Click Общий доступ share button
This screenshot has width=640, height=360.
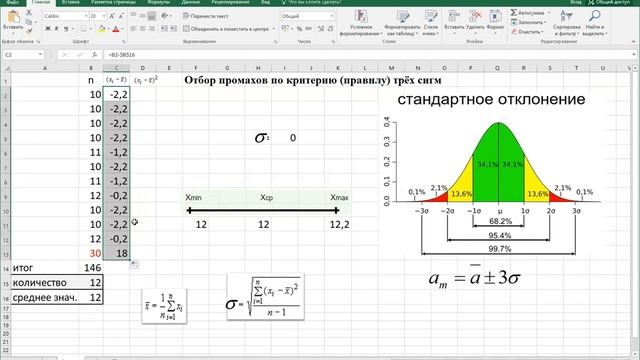[609, 2]
